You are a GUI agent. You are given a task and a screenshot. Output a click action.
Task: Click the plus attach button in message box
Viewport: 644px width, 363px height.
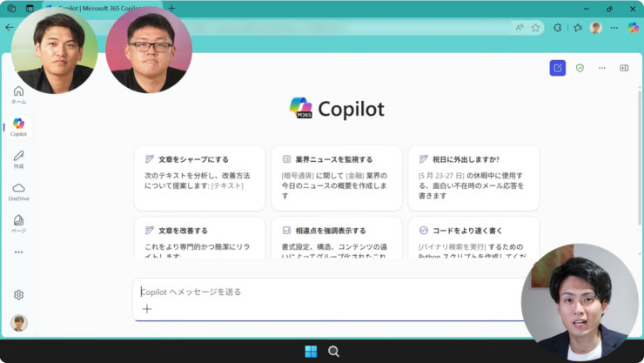pyautogui.click(x=146, y=309)
